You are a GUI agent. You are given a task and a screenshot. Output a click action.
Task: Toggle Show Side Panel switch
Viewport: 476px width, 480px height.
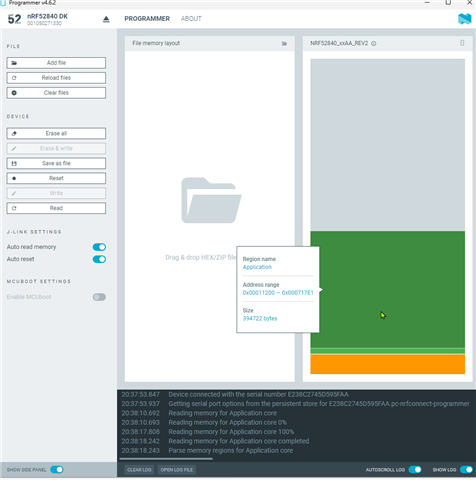click(57, 470)
